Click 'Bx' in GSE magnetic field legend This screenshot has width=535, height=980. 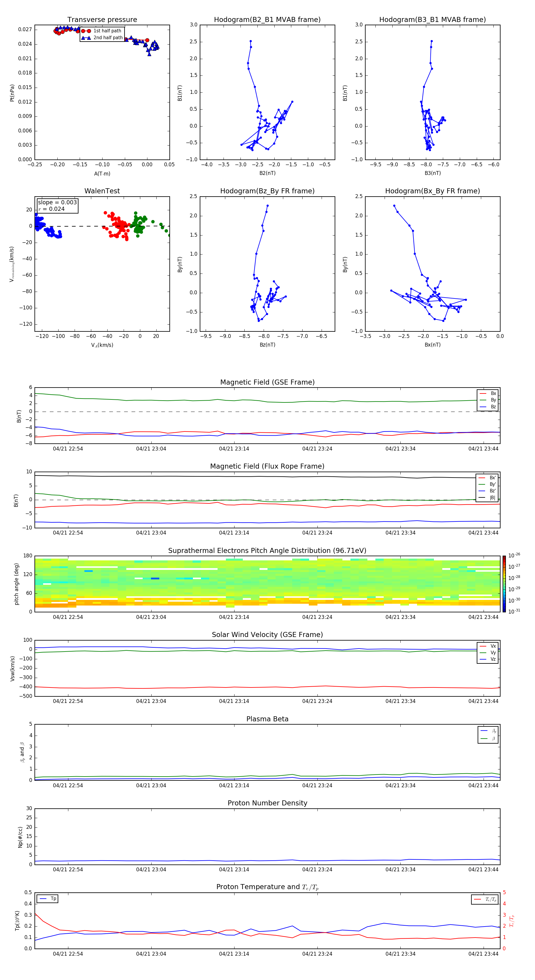point(488,393)
